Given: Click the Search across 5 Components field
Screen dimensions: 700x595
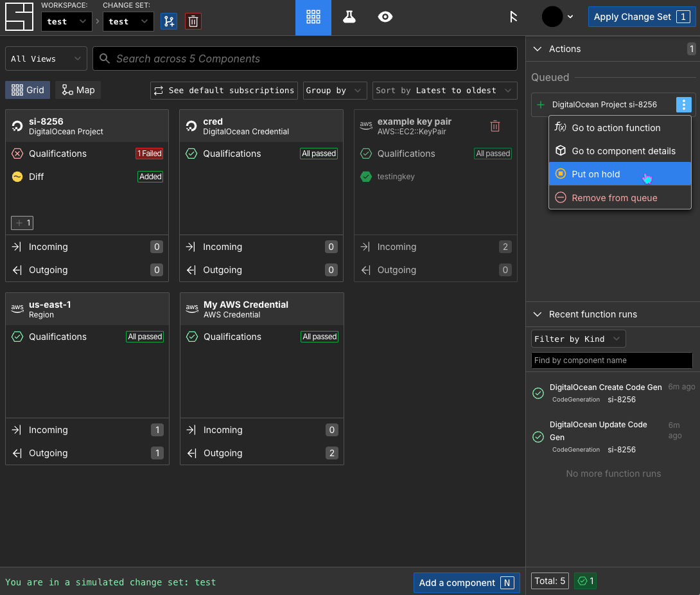Looking at the screenshot, I should coord(305,58).
